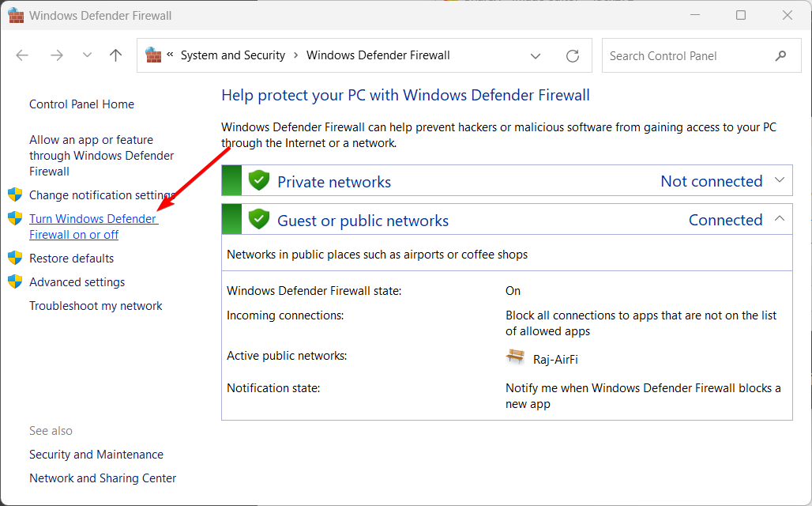This screenshot has height=506, width=812.
Task: Open Allow an app or feature link
Action: pyautogui.click(x=101, y=156)
